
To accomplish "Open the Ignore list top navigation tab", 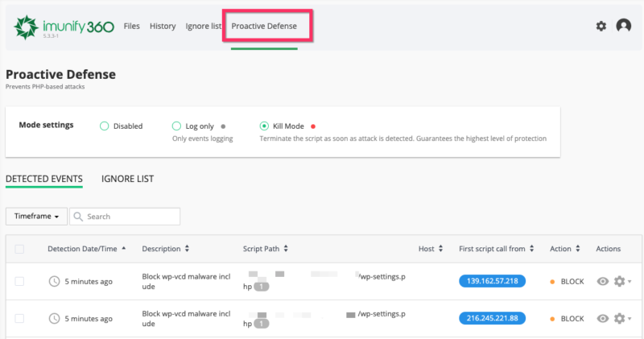I will 204,26.
